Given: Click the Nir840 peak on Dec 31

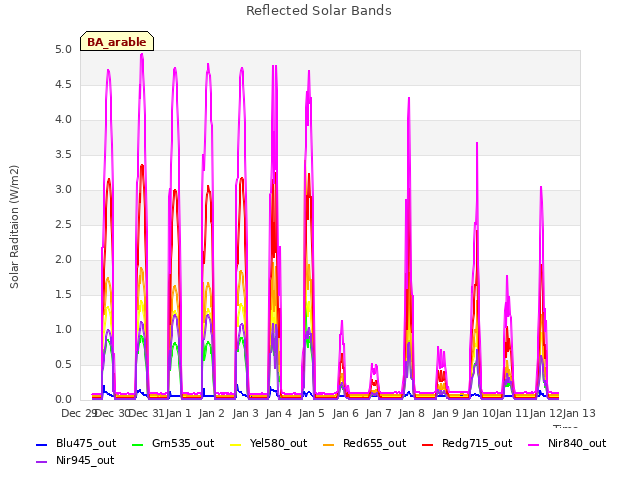Looking at the screenshot, I should [x=142, y=54].
